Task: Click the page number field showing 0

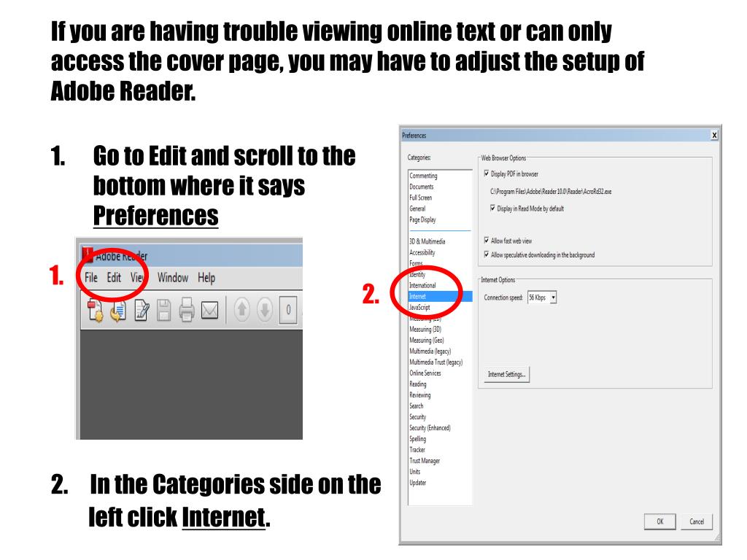Action: (x=288, y=310)
